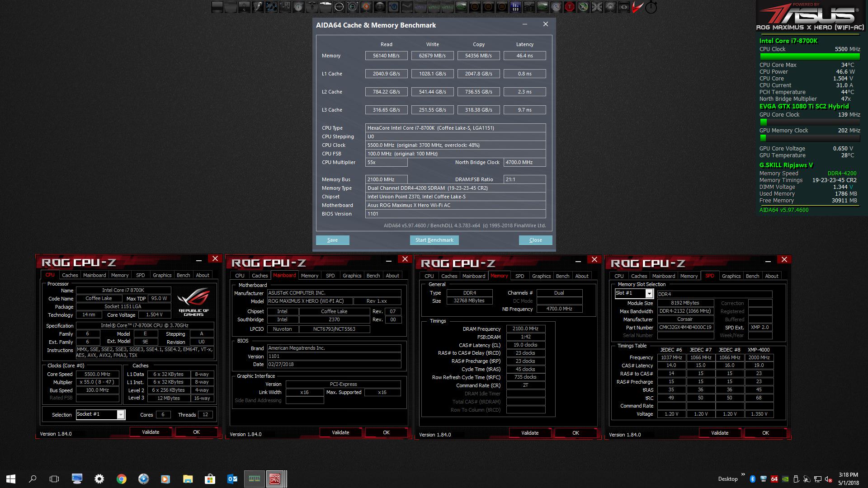This screenshot has height=488, width=868.
Task: Expand the Desktop toolbar chevron
Action: (743, 475)
